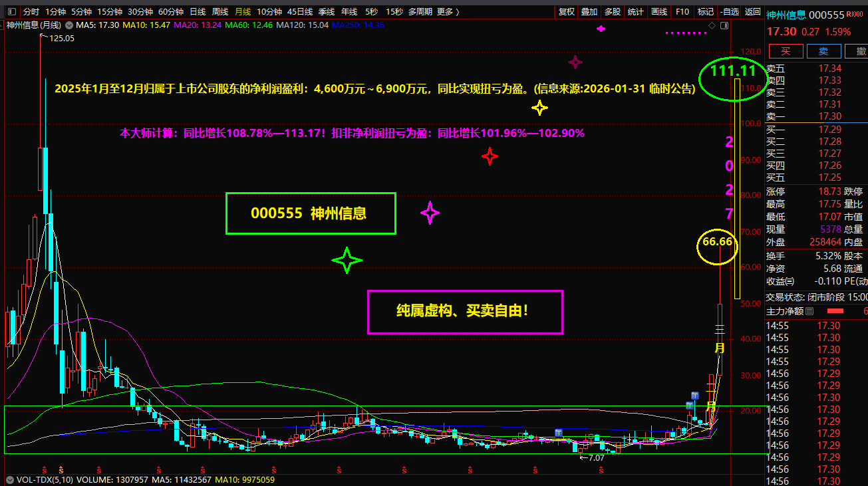
Task: Open the 多周期 multi-period view
Action: coord(420,12)
